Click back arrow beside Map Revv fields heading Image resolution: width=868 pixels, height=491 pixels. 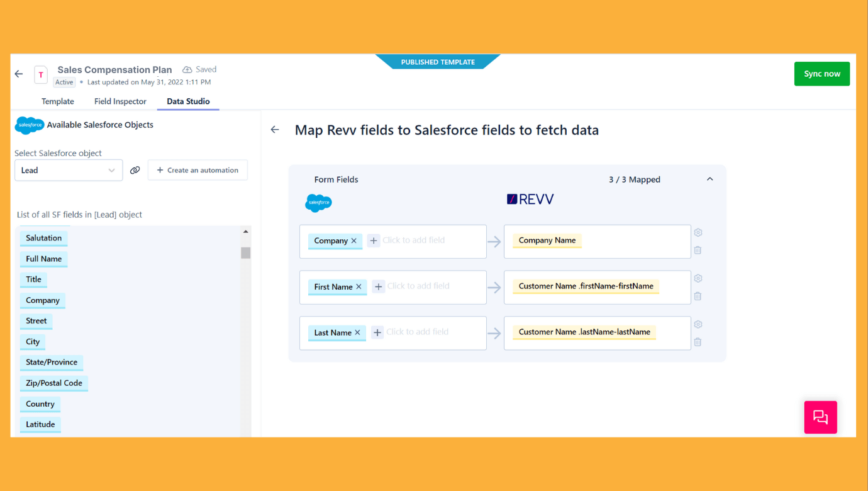(x=275, y=130)
